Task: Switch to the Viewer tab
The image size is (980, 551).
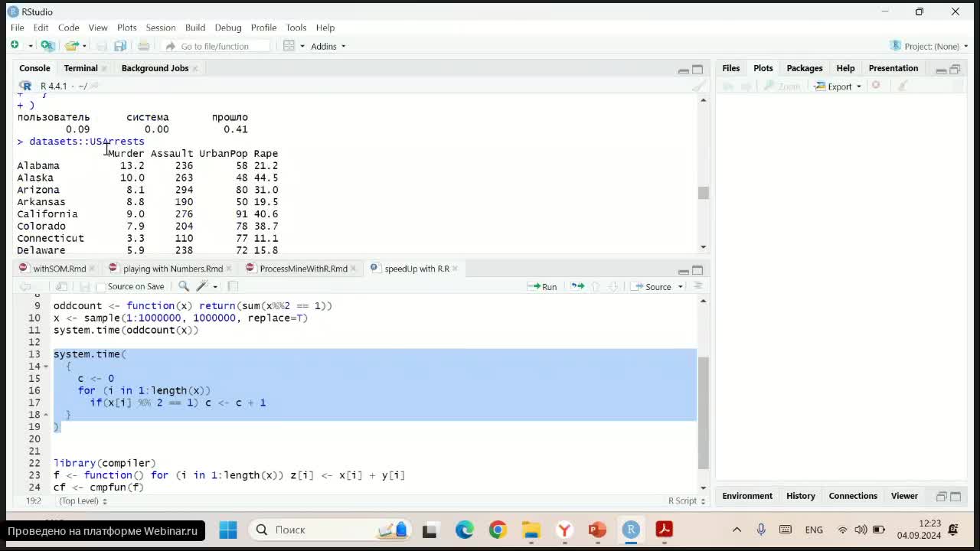Action: coord(904,496)
